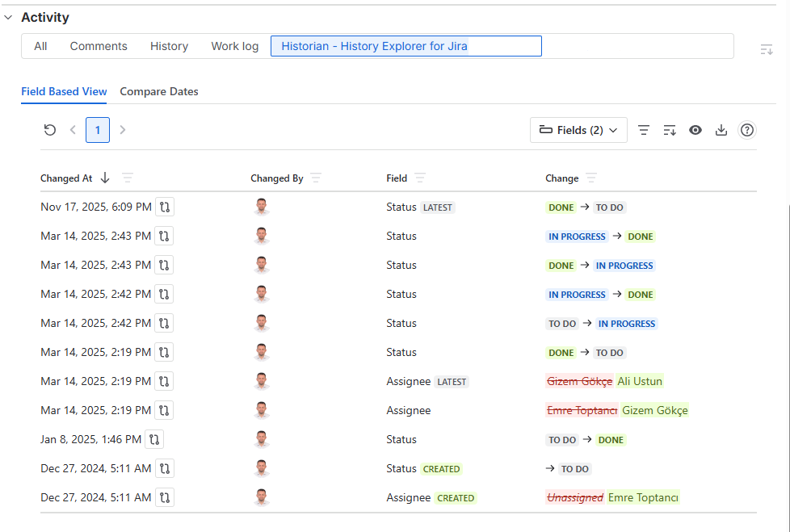Select the Work log activity filter
Image resolution: width=790 pixels, height=532 pixels.
pos(234,46)
